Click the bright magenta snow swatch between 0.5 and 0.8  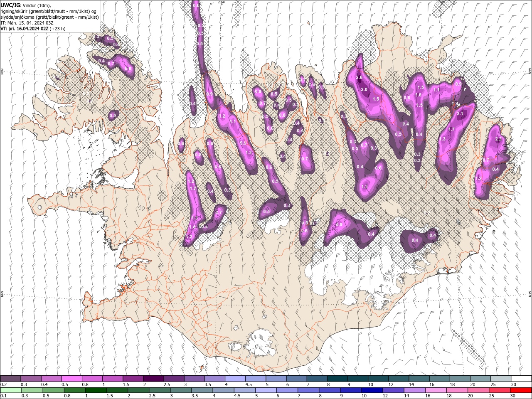pos(72,379)
